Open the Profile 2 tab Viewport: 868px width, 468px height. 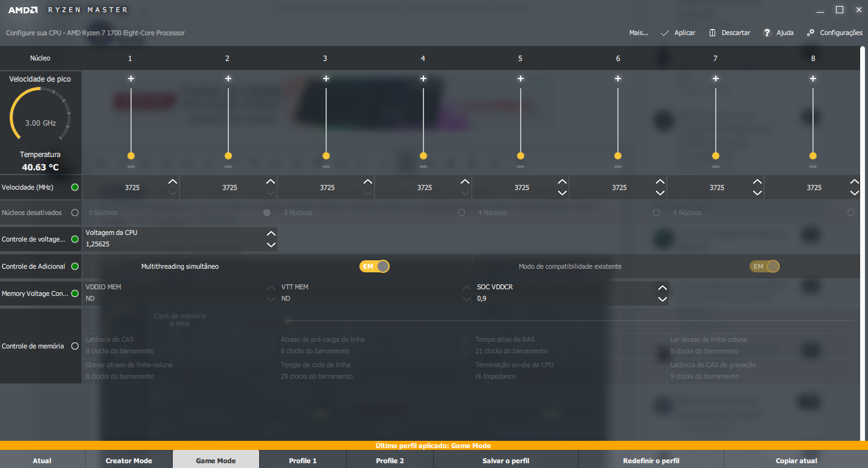point(390,460)
